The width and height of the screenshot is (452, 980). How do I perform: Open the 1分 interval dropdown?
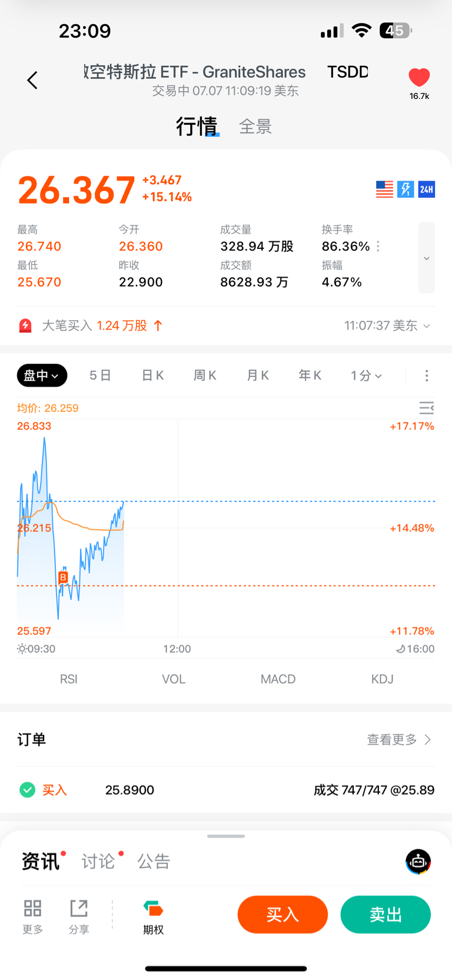[366, 376]
